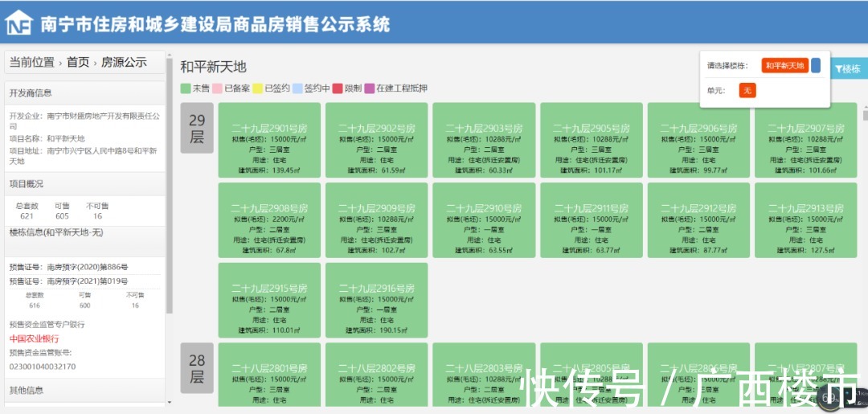The height and width of the screenshot is (414, 868).
Task: Open room card 二十九层2913号房
Action: [806, 220]
